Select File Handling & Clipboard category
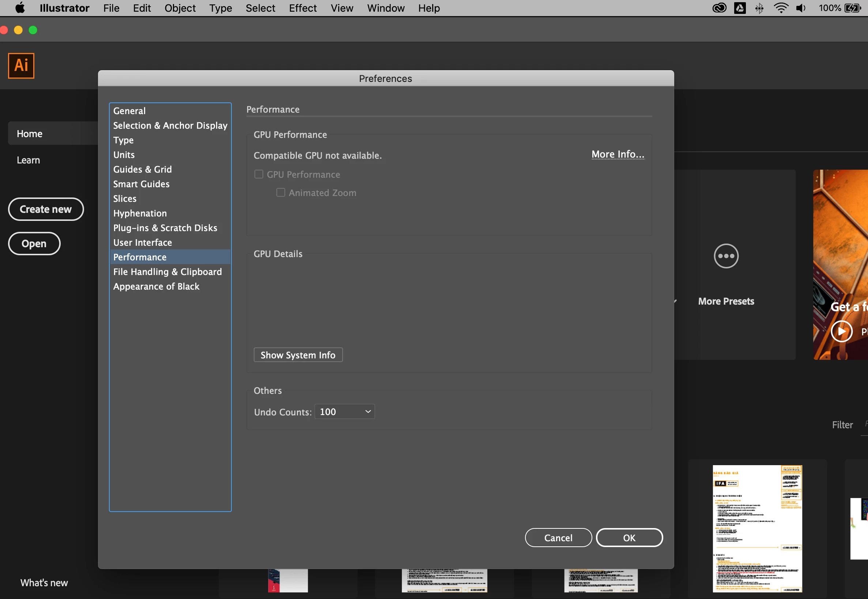 pyautogui.click(x=167, y=272)
